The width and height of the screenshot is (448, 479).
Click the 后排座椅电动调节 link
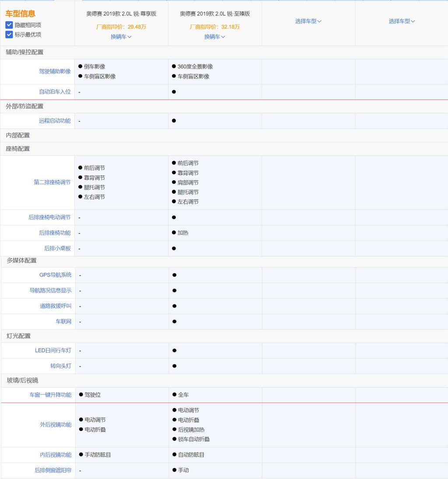(49, 217)
